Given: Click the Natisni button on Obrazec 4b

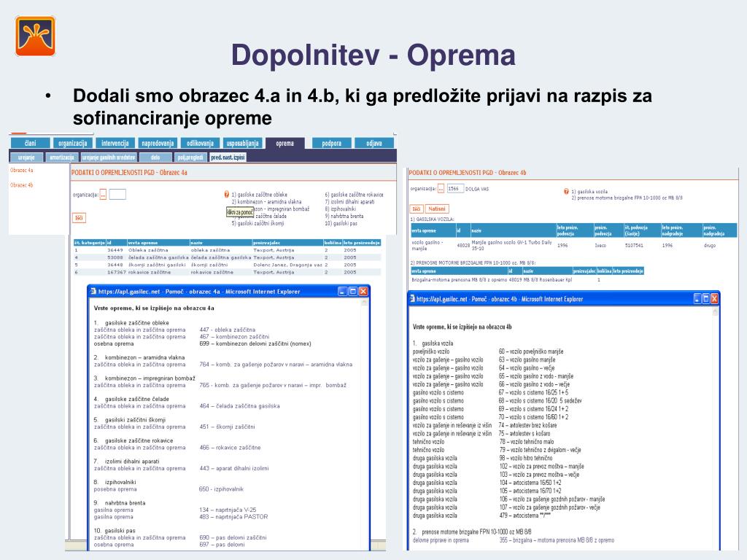Looking at the screenshot, I should [437, 209].
